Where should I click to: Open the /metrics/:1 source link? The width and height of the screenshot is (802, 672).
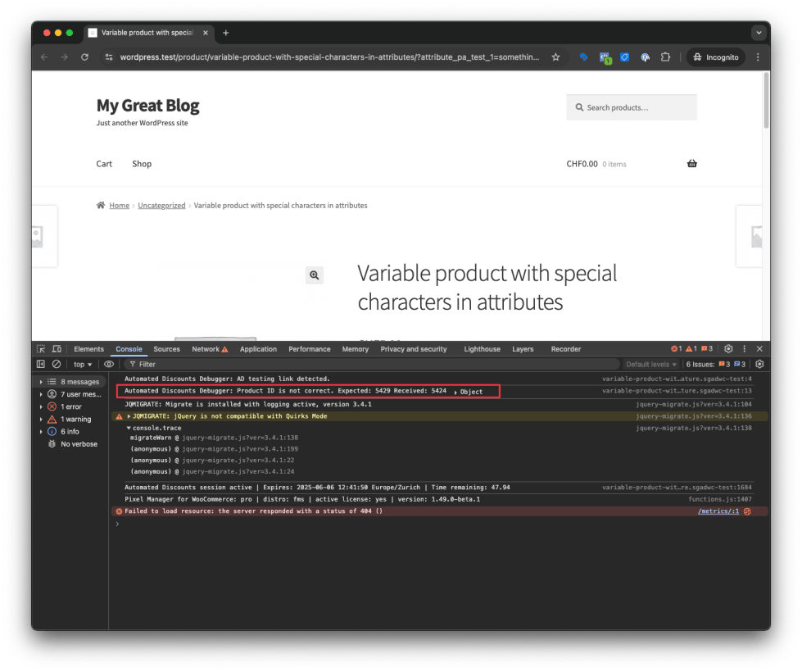coord(718,511)
